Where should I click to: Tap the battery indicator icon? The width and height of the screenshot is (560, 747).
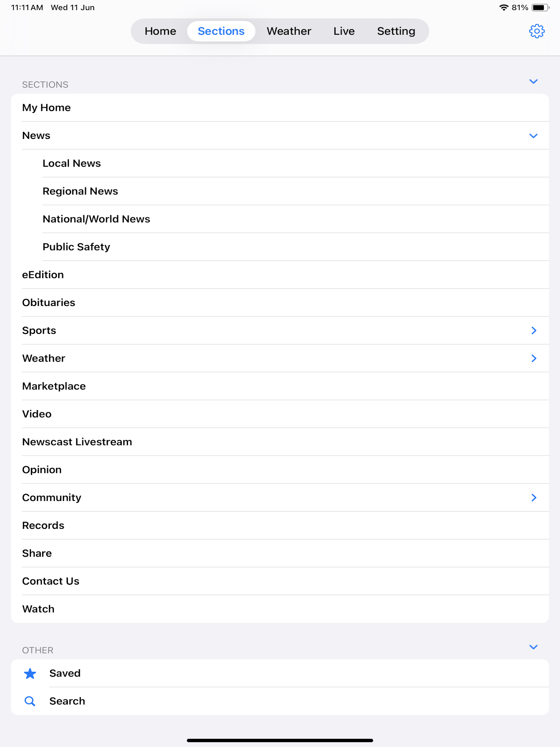point(540,7)
